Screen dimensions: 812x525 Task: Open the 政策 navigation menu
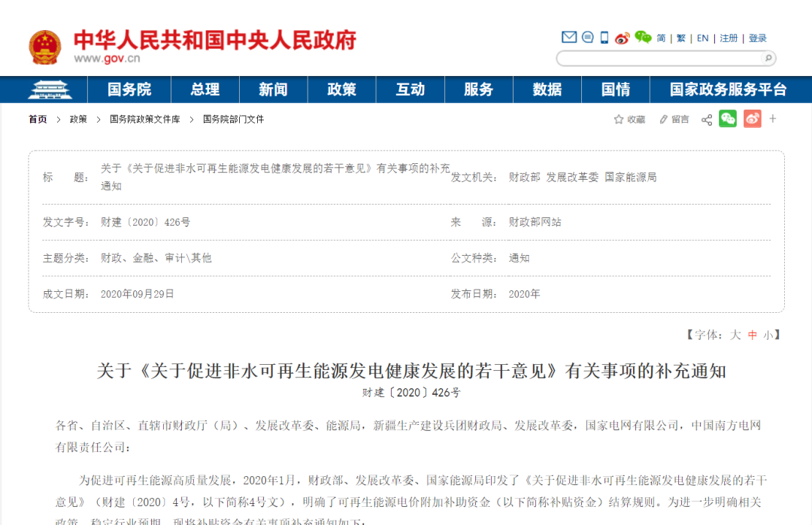(341, 90)
